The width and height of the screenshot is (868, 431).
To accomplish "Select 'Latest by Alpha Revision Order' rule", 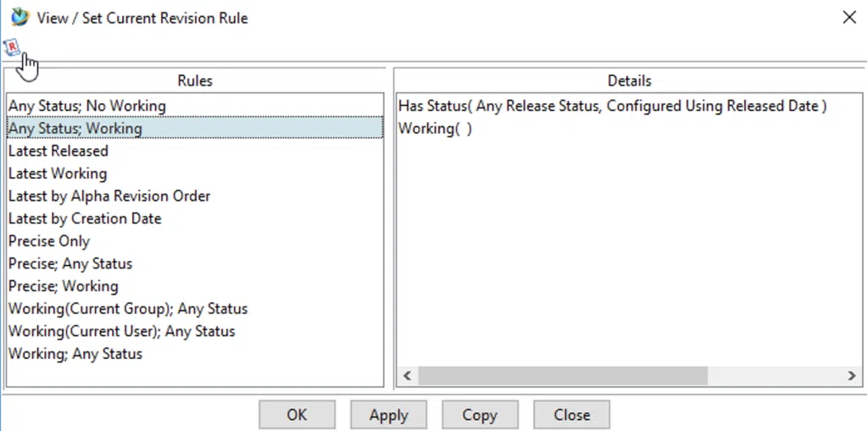I will click(x=194, y=196).
